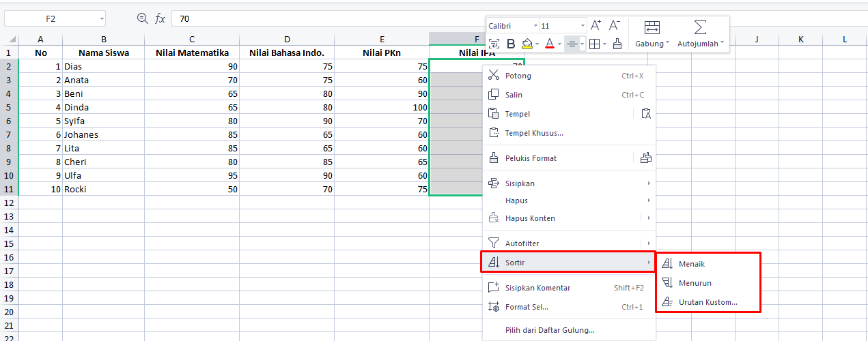This screenshot has width=868, height=341.
Task: Click the Nama Siswa header cell
Action: coord(104,53)
